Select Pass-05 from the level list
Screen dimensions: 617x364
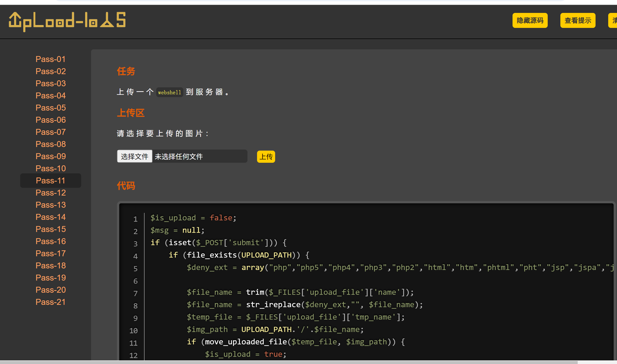click(x=50, y=108)
